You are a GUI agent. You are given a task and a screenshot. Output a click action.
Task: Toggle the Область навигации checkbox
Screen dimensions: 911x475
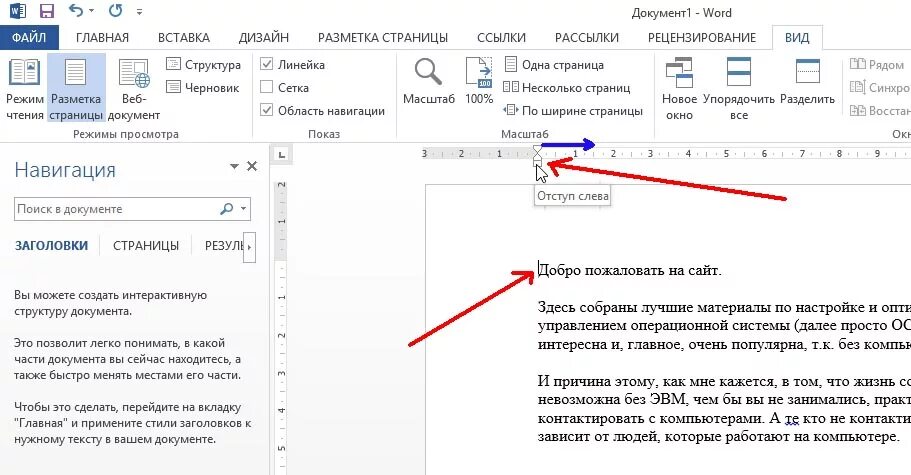pyautogui.click(x=266, y=110)
